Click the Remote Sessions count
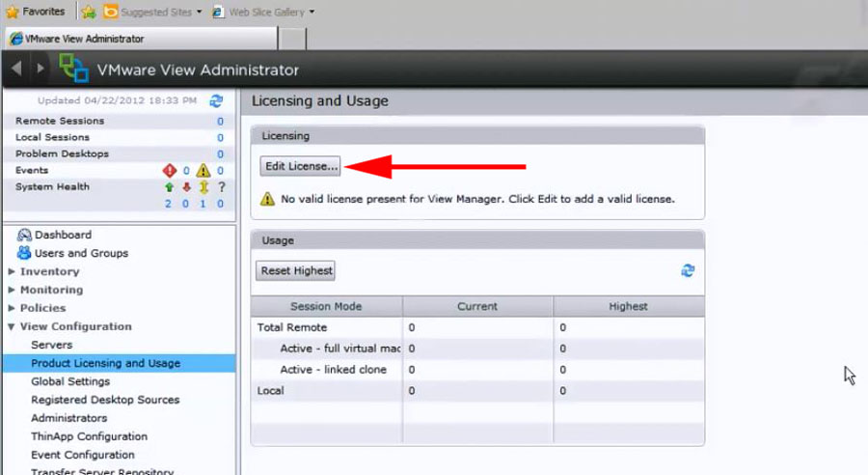 pyautogui.click(x=220, y=122)
